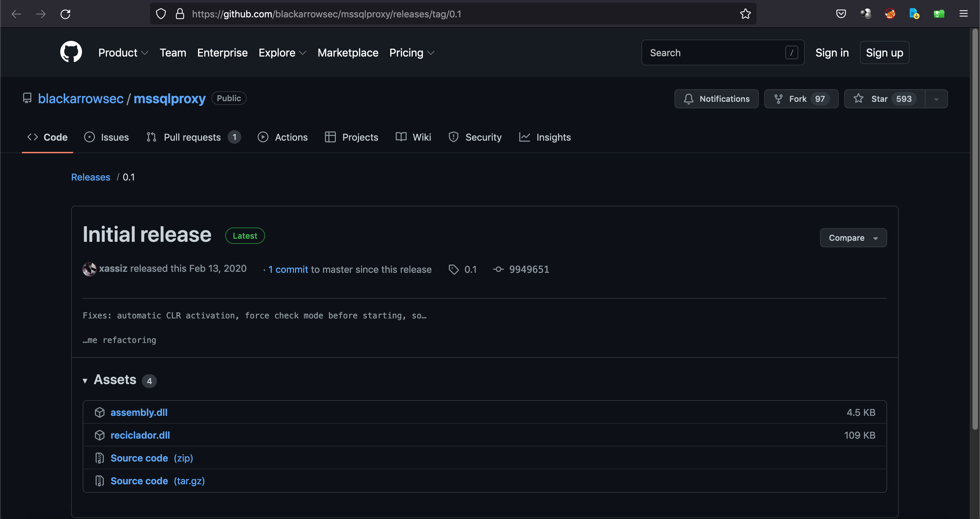Download assembly.dll
The width and height of the screenshot is (980, 519).
139,412
